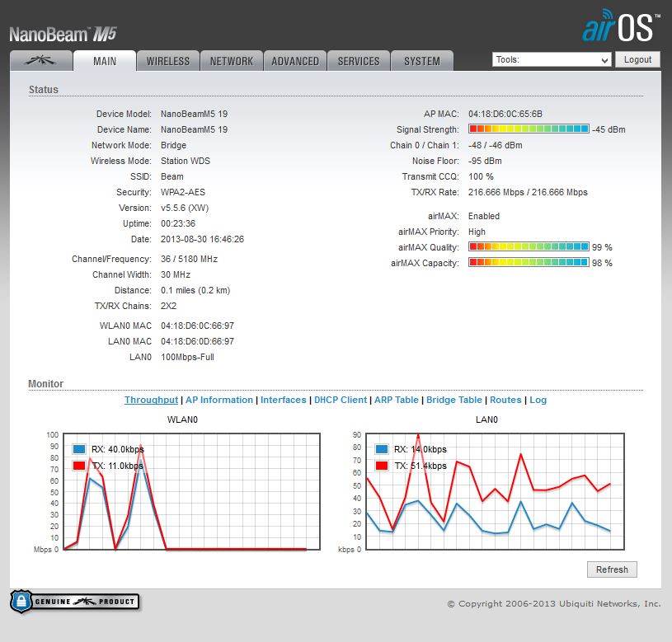Click the Wireless Mode value Station WDS
672x642 pixels.
[x=186, y=161]
